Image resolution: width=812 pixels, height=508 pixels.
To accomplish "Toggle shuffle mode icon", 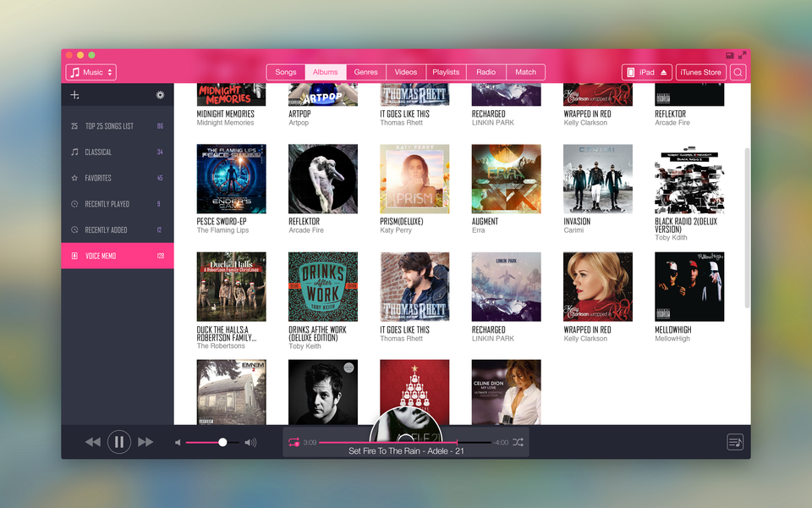I will pyautogui.click(x=518, y=442).
